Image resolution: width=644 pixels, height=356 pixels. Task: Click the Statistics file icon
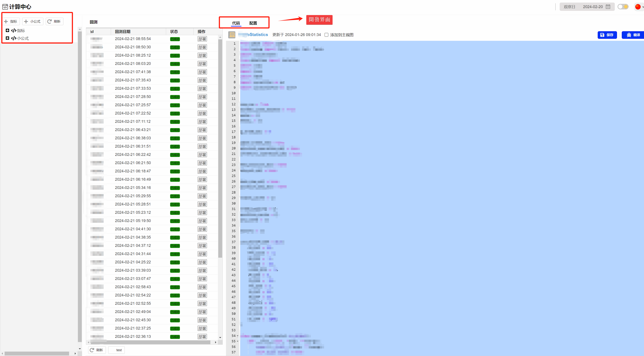[x=232, y=35]
